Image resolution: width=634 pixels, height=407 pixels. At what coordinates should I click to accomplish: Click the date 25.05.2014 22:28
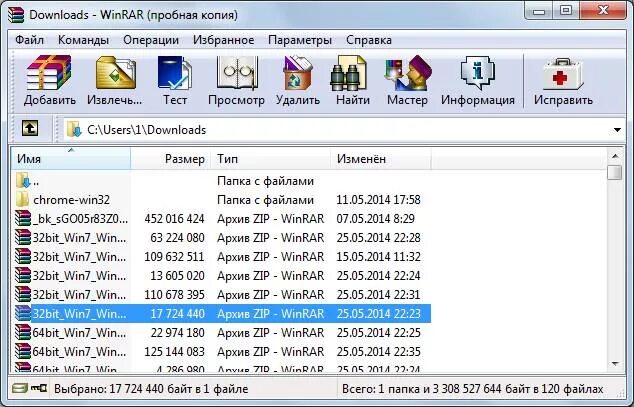pos(378,238)
